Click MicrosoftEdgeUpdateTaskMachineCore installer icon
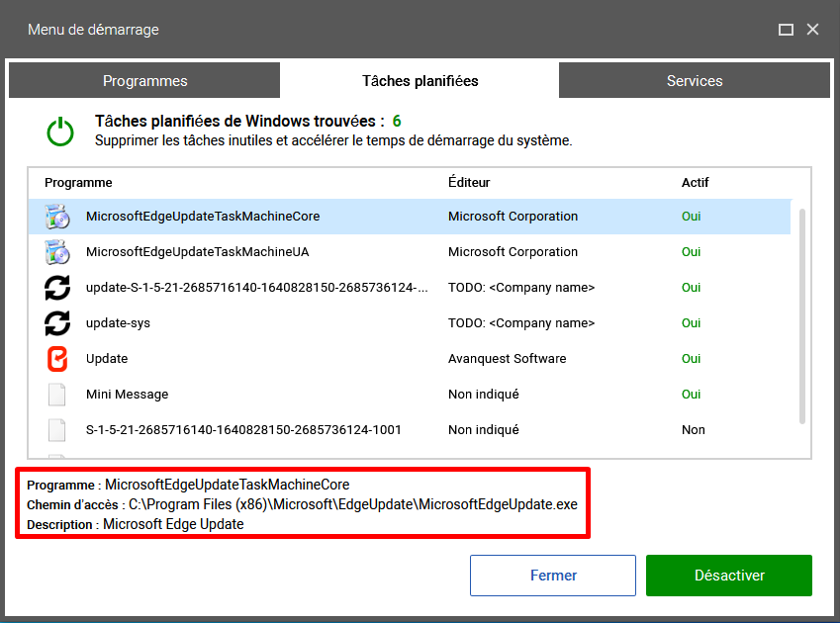 tap(57, 217)
